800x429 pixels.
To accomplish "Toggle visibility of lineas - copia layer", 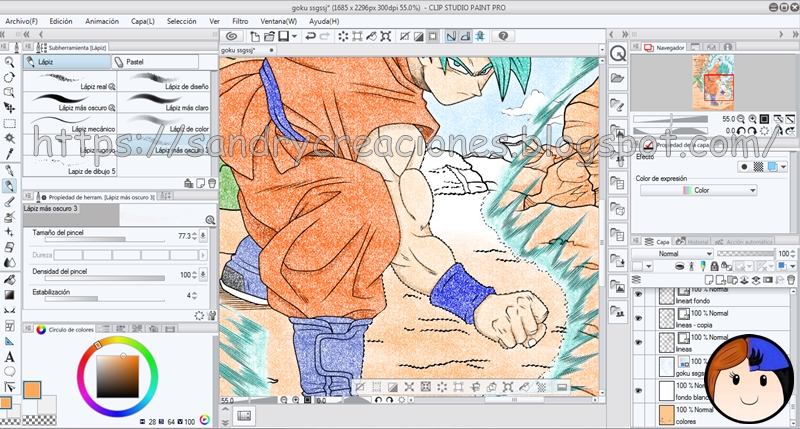I will point(638,318).
